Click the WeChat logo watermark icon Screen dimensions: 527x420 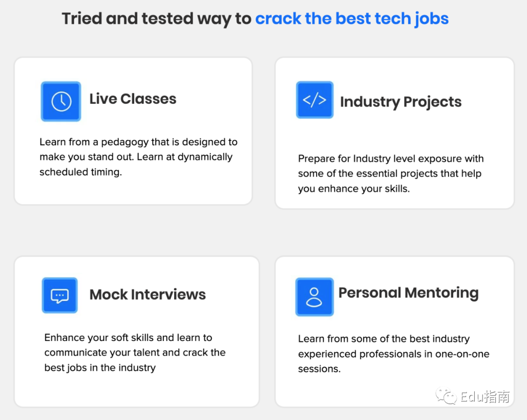[x=446, y=396]
